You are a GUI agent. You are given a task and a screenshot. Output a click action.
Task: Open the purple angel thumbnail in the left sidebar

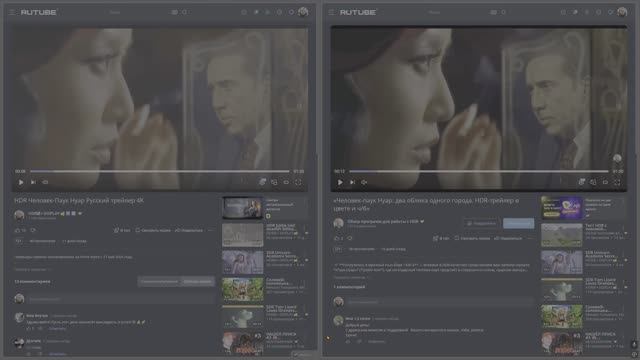coord(243,262)
